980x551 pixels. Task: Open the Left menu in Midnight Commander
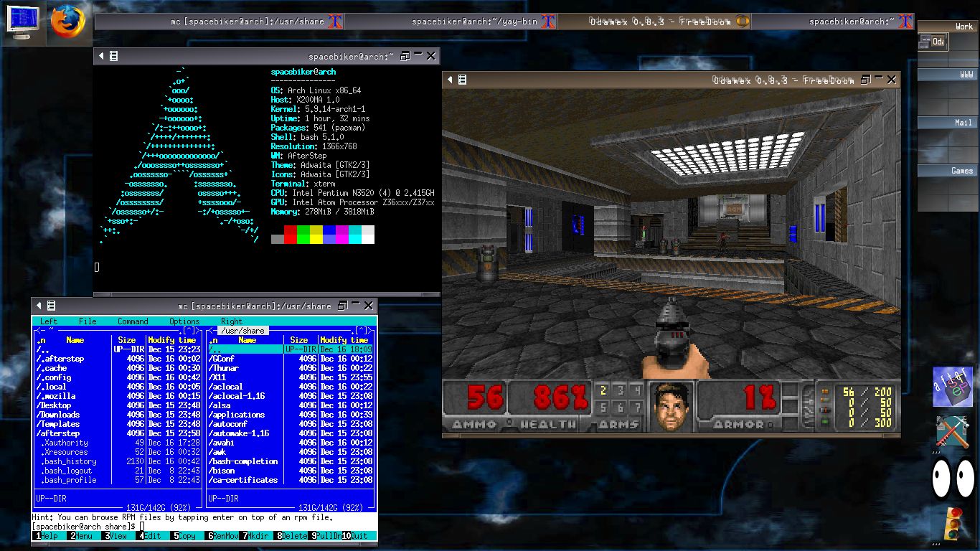tap(49, 321)
